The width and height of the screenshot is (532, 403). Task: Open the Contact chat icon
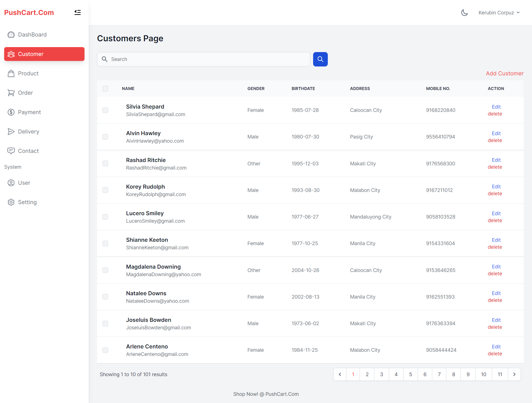click(11, 151)
